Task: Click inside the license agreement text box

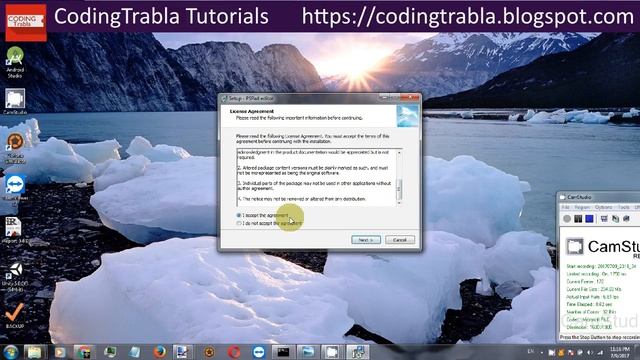Action: [316, 177]
